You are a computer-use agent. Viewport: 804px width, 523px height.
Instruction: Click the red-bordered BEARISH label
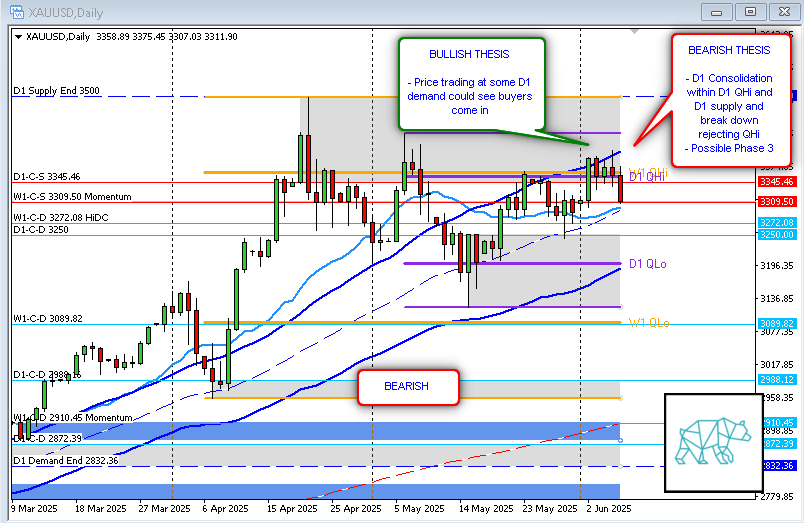pos(407,386)
